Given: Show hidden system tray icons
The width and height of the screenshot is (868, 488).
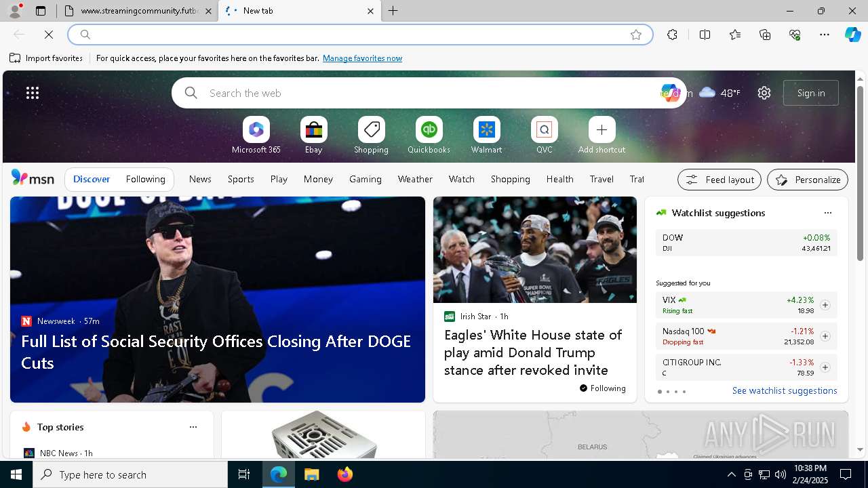Looking at the screenshot, I should click(x=731, y=474).
